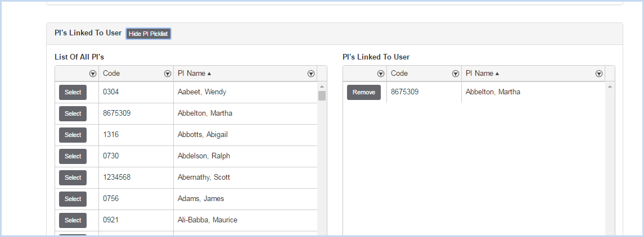Open filter icon on Code column in List Of All PI's
Screen dimensions: 644x237
click(168, 74)
